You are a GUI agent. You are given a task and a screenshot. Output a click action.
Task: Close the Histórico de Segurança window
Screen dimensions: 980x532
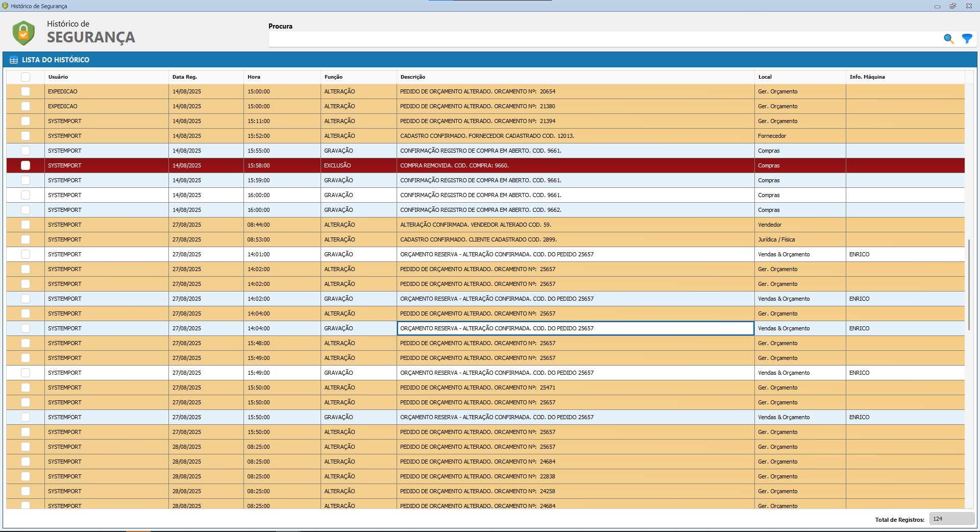point(969,6)
